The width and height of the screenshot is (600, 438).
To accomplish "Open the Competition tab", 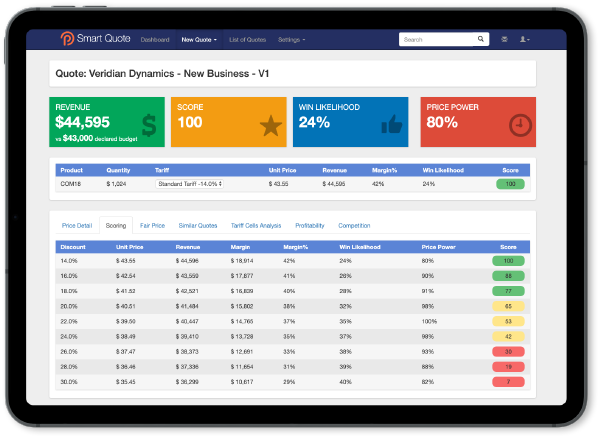I will (x=354, y=225).
